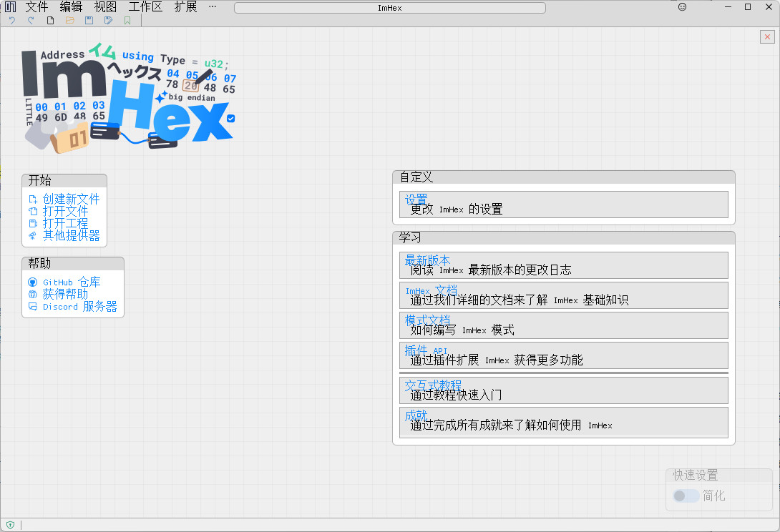Image resolution: width=780 pixels, height=532 pixels.
Task: Click the save floppy disk toolbar icon
Action: click(89, 21)
